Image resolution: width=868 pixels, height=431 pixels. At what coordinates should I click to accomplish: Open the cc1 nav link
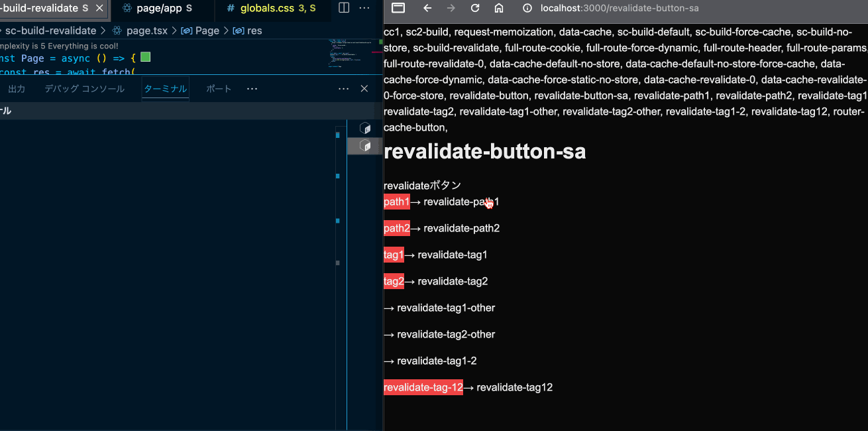point(392,32)
